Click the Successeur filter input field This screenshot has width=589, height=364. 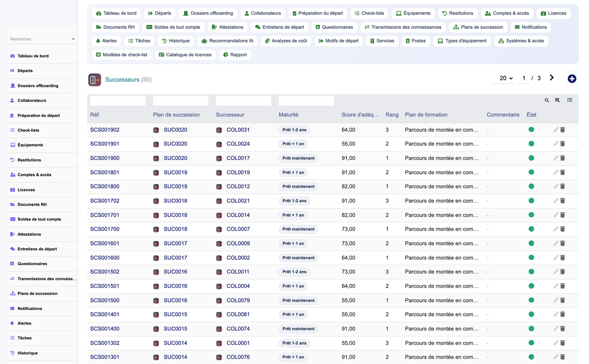click(x=243, y=101)
